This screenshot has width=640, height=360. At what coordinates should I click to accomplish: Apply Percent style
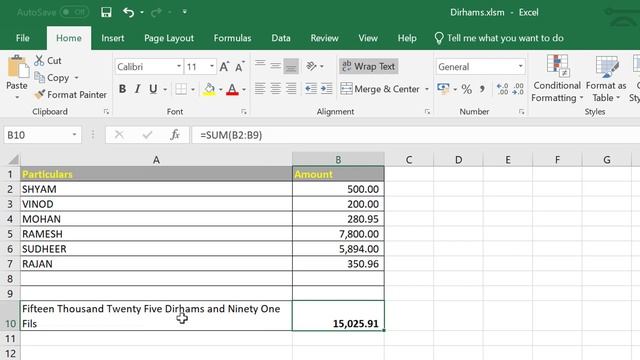[467, 89]
